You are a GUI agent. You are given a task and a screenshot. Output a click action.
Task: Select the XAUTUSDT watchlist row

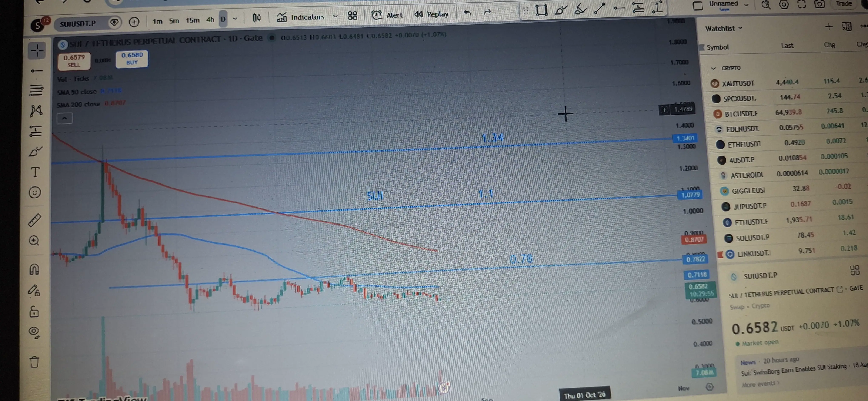[787, 83]
